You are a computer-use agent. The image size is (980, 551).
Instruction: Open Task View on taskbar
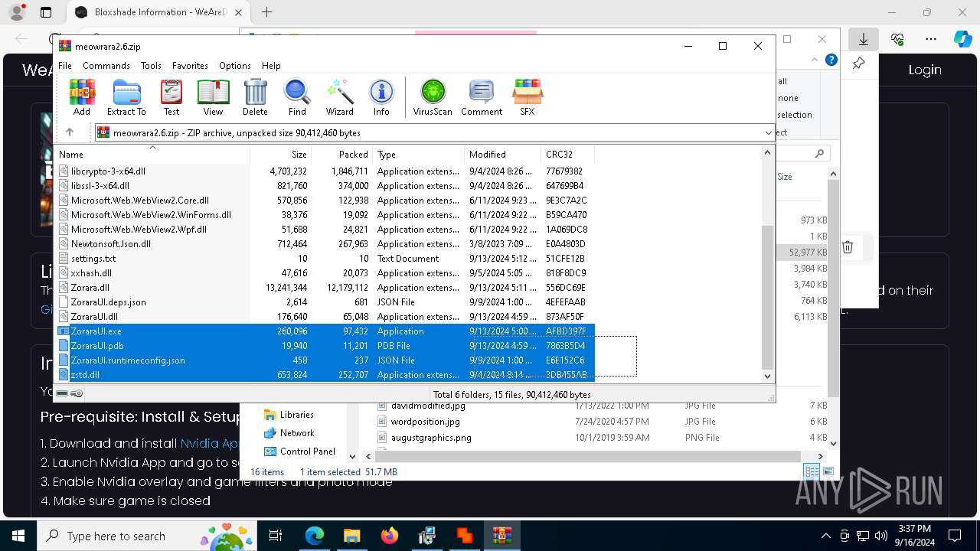point(276,536)
